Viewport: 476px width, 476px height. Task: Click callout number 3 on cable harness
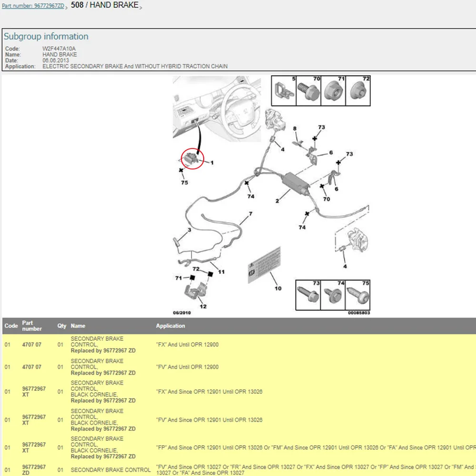click(x=189, y=230)
